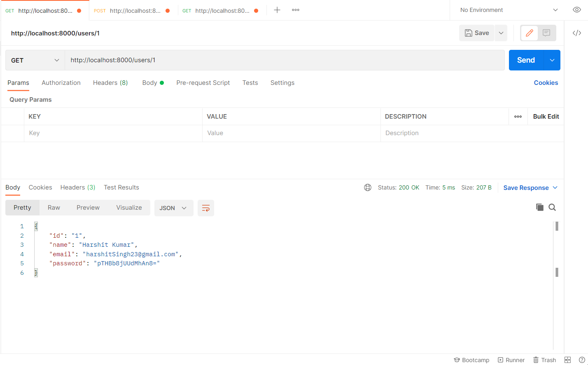Click the environment quick look eye icon
Image resolution: width=588 pixels, height=365 pixels.
coord(576,9)
